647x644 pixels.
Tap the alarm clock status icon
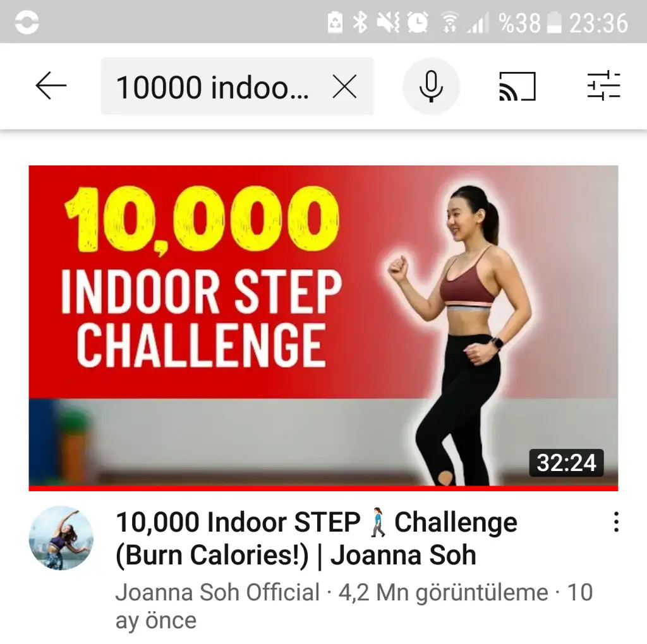(417, 22)
